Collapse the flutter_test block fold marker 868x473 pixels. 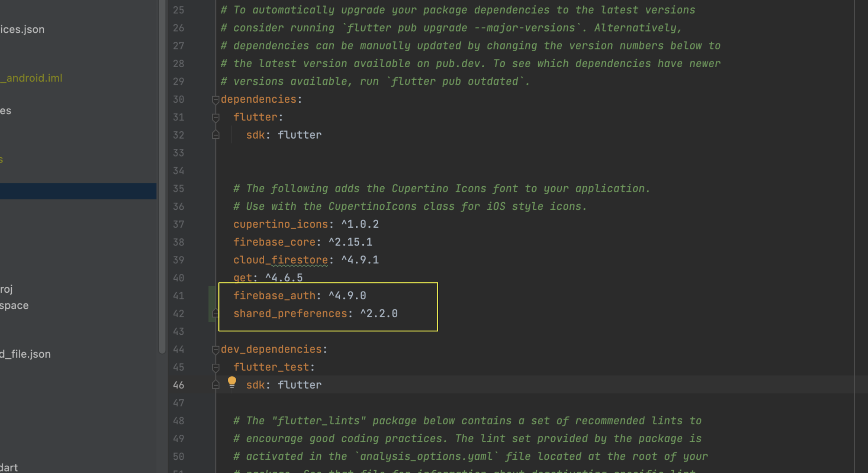[x=215, y=367]
